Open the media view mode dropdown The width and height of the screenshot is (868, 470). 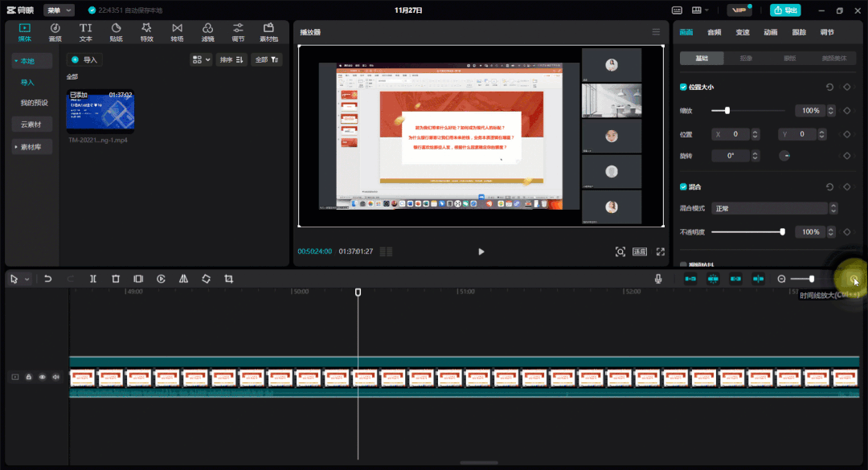[201, 59]
